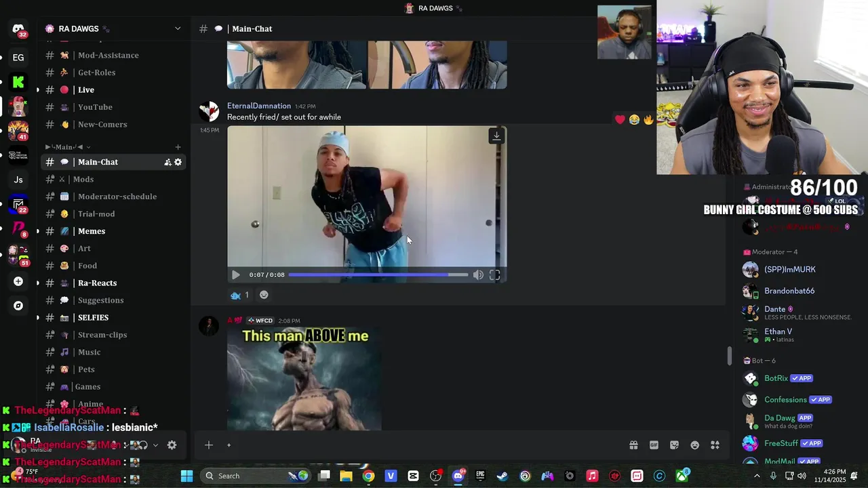Screen dimensions: 868x488
Task: Mute the video volume icon
Action: point(478,274)
